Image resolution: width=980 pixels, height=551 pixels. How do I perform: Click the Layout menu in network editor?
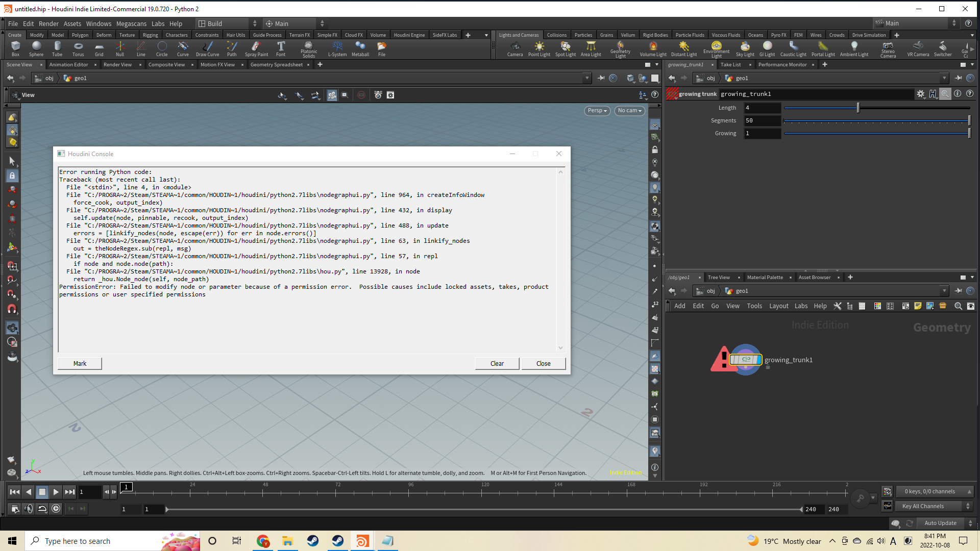[779, 306]
